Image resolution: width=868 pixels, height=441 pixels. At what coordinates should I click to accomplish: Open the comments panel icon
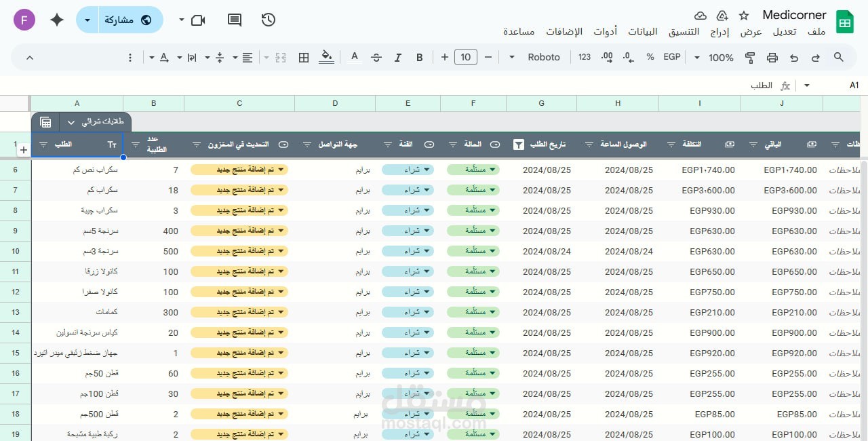[x=234, y=20]
